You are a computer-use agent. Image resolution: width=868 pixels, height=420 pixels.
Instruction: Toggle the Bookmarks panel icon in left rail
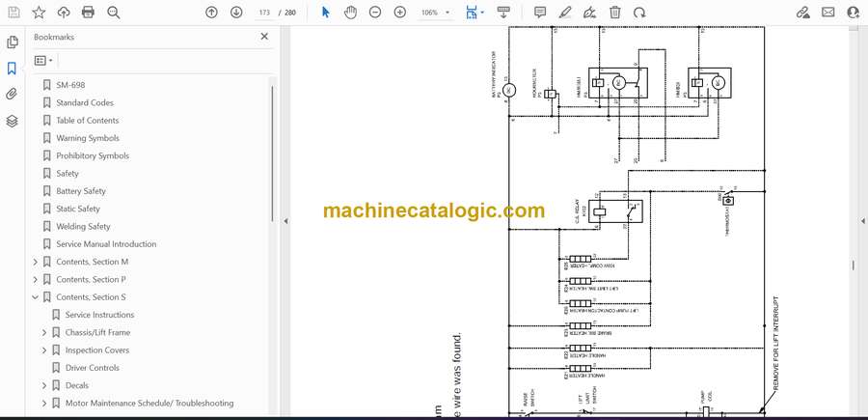[x=12, y=69]
